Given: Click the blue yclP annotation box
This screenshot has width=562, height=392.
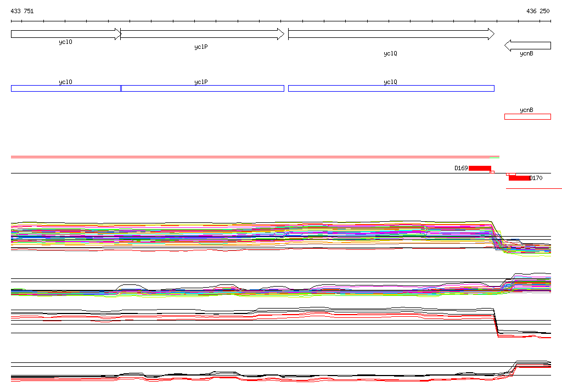Looking at the screenshot, I should pos(203,88).
